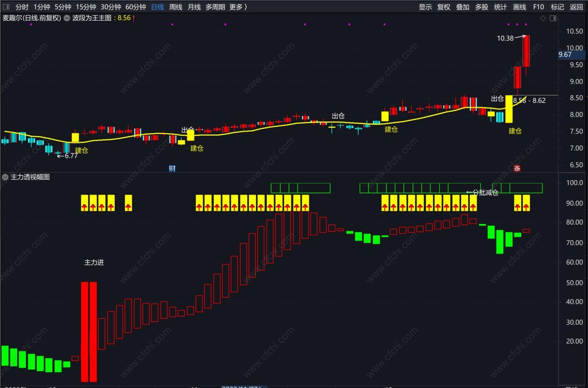Switch to 月线 monthly chart

[194, 7]
